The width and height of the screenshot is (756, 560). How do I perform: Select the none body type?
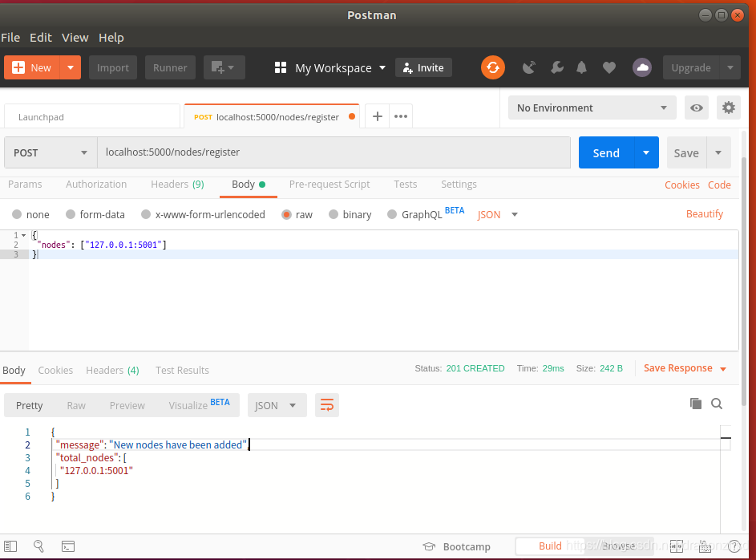pos(17,214)
